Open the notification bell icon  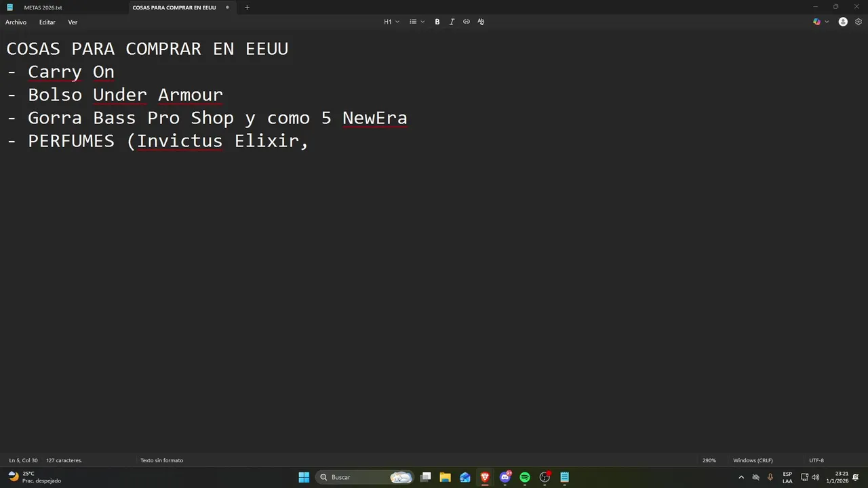coord(856,477)
